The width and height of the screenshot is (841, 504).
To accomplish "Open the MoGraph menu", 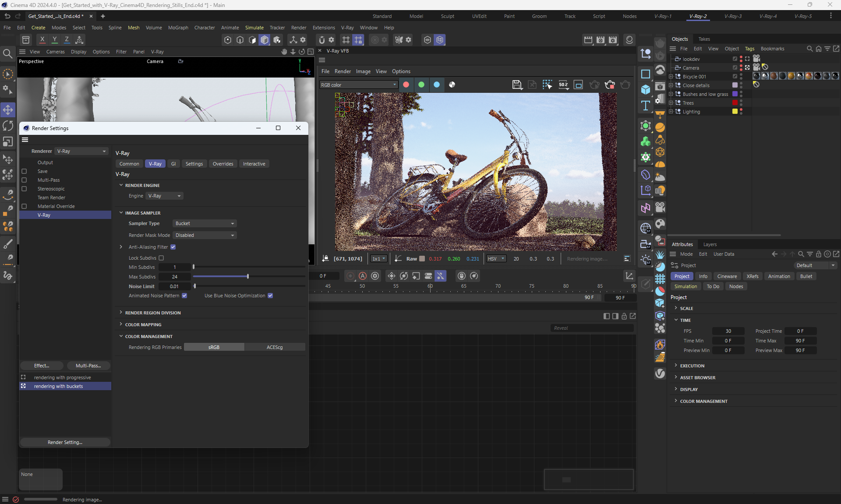I will 178,28.
